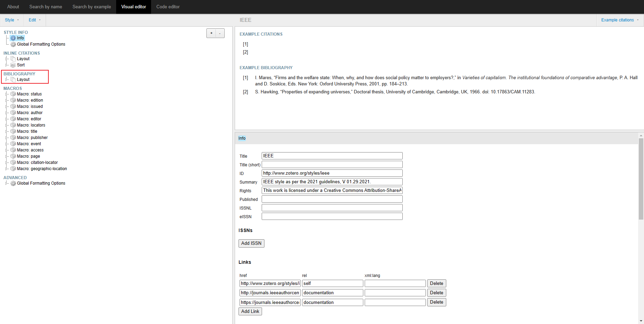This screenshot has height=324, width=644.
Task: Click the Sort icon under Inline Citations
Action: point(13,65)
